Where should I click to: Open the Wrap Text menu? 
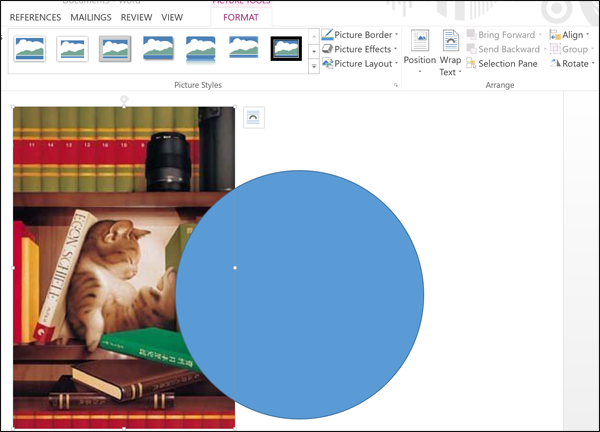pos(450,53)
